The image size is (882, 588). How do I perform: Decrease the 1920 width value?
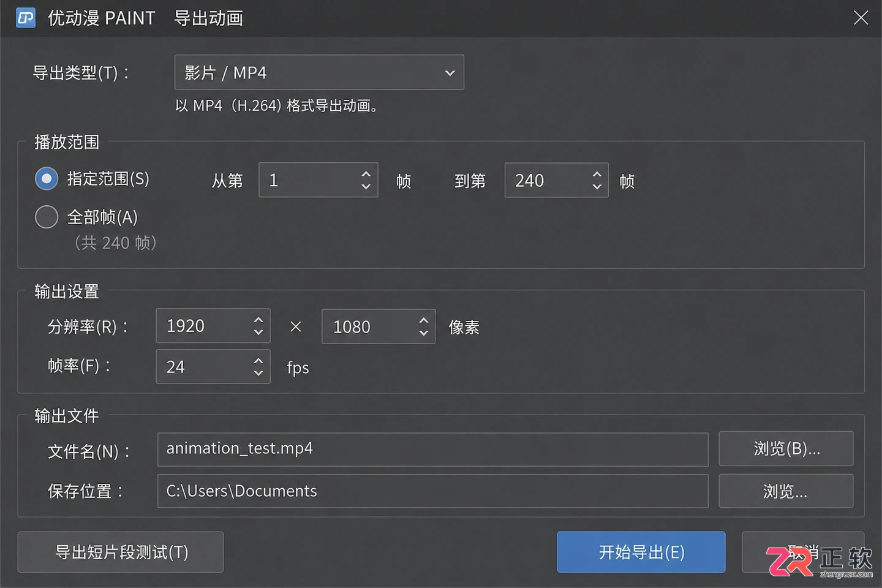[258, 333]
